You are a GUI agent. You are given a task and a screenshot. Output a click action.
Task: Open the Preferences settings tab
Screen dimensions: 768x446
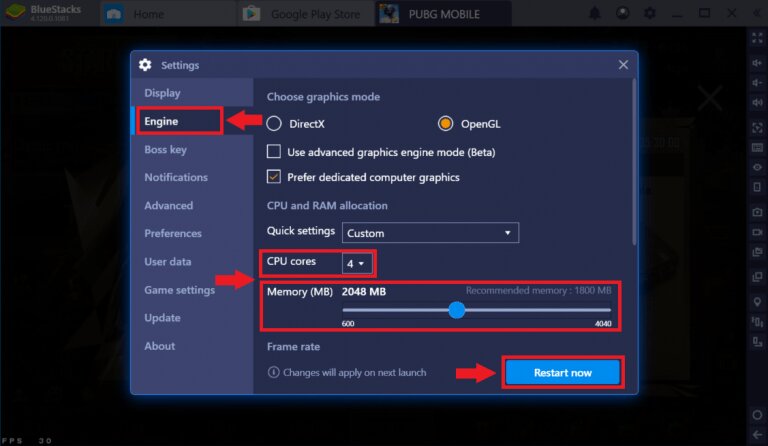click(173, 234)
